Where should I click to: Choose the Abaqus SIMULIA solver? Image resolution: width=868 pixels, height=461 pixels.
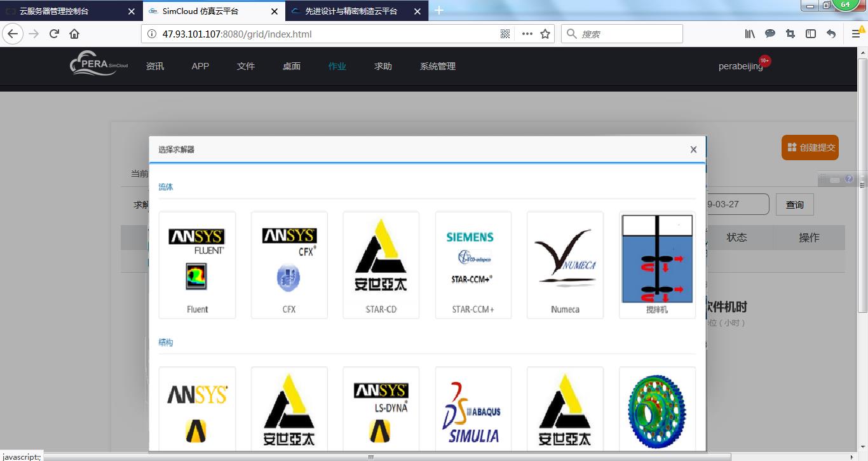473,408
